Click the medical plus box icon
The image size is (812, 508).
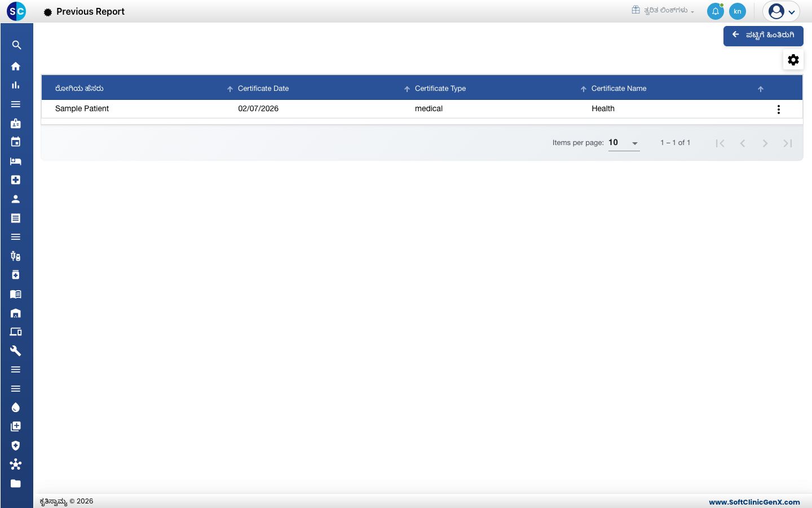click(x=16, y=180)
